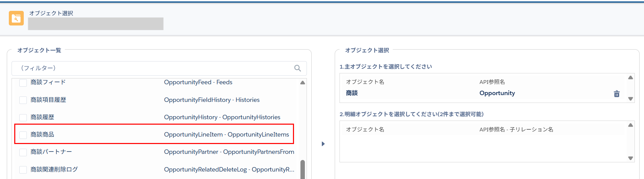Viewport: 644px width, 179px height.
Task: Click the 商談 name in the main object box
Action: pos(352,93)
